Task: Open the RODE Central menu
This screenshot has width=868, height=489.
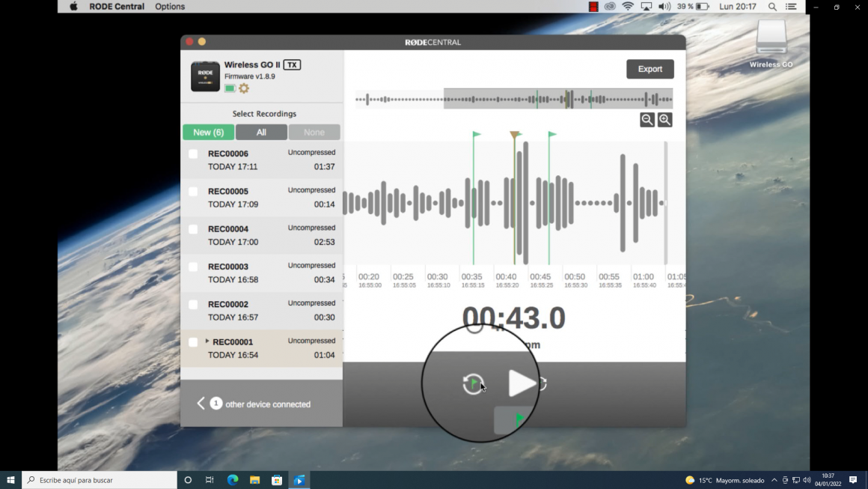Action: pyautogui.click(x=117, y=7)
